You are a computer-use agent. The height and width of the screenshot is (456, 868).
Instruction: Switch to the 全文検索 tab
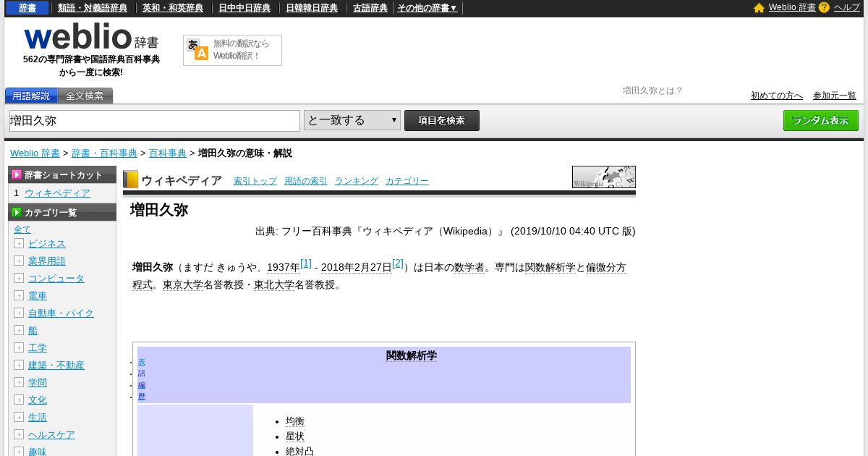[x=85, y=96]
